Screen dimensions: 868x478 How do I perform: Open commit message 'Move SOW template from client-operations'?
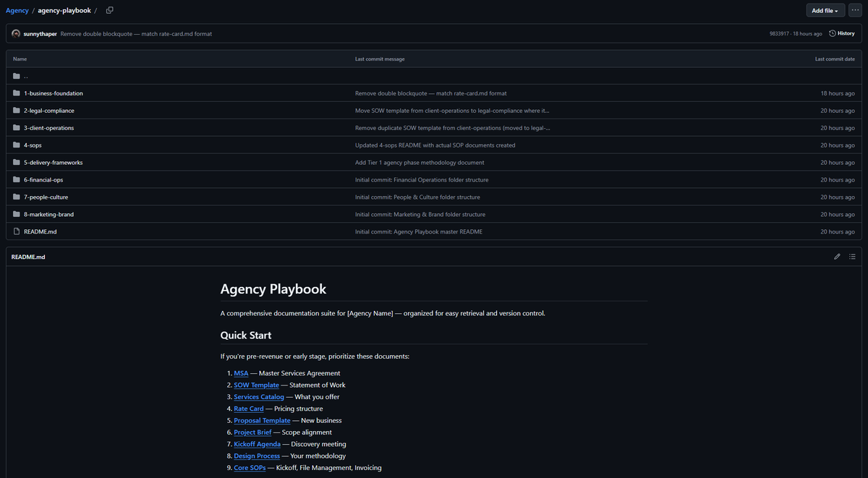(452, 111)
